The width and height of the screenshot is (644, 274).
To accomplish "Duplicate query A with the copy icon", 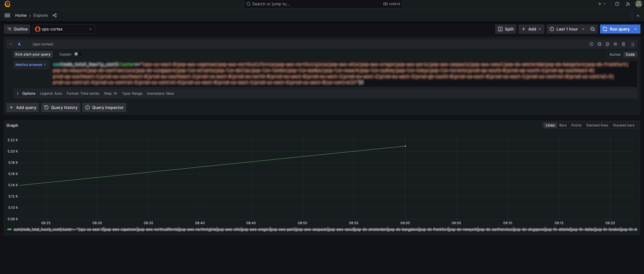I will 608,44.
